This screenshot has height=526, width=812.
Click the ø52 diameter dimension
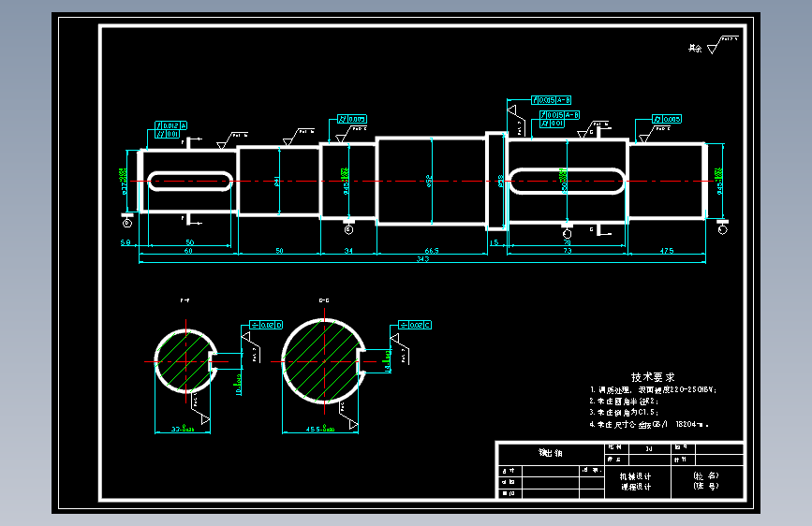point(429,181)
